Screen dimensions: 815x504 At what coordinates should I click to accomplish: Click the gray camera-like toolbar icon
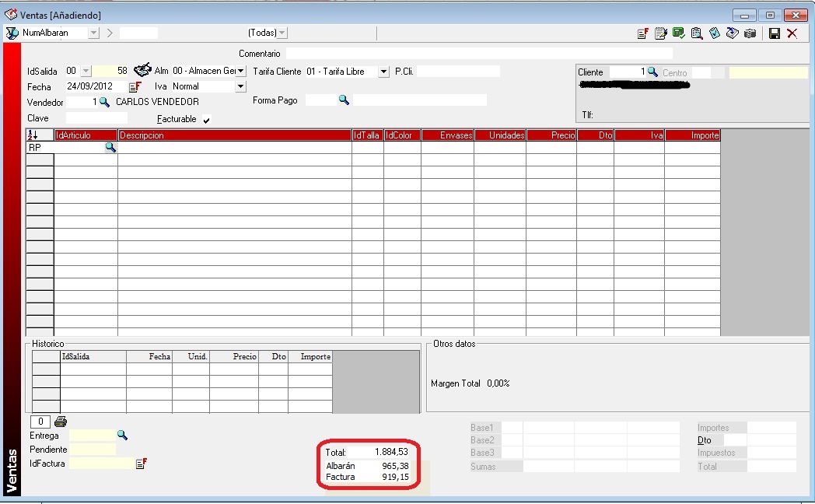tap(750, 33)
